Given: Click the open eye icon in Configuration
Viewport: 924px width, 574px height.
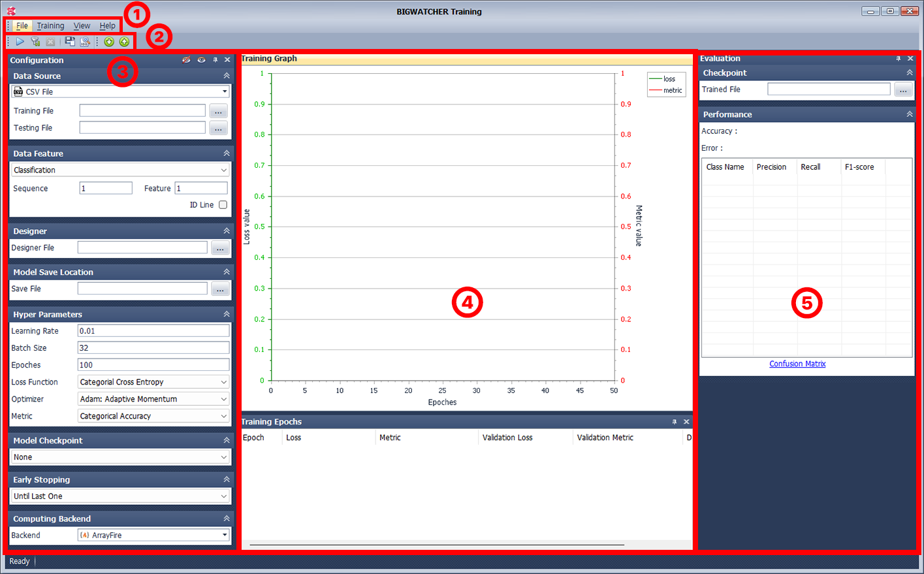Looking at the screenshot, I should 201,60.
